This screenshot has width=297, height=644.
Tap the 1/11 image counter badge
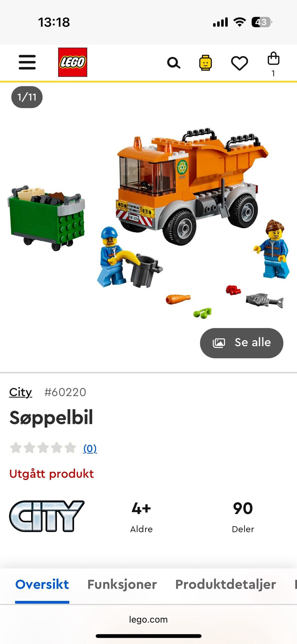[x=27, y=97]
